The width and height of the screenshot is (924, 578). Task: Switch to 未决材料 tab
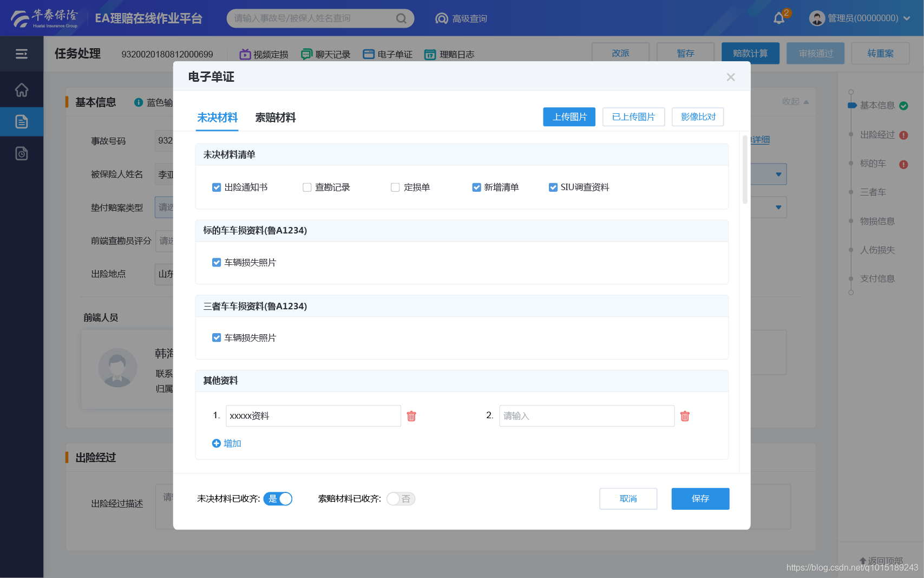217,118
